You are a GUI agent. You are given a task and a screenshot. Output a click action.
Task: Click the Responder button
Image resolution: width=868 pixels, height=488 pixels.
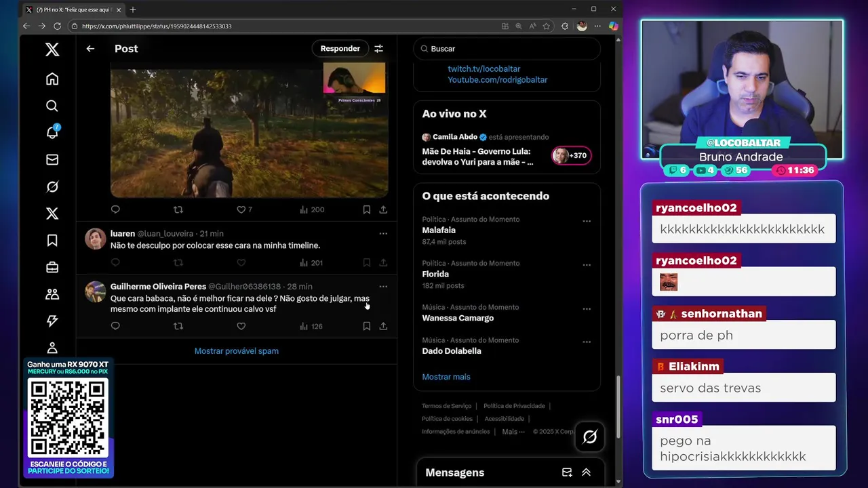(x=340, y=49)
